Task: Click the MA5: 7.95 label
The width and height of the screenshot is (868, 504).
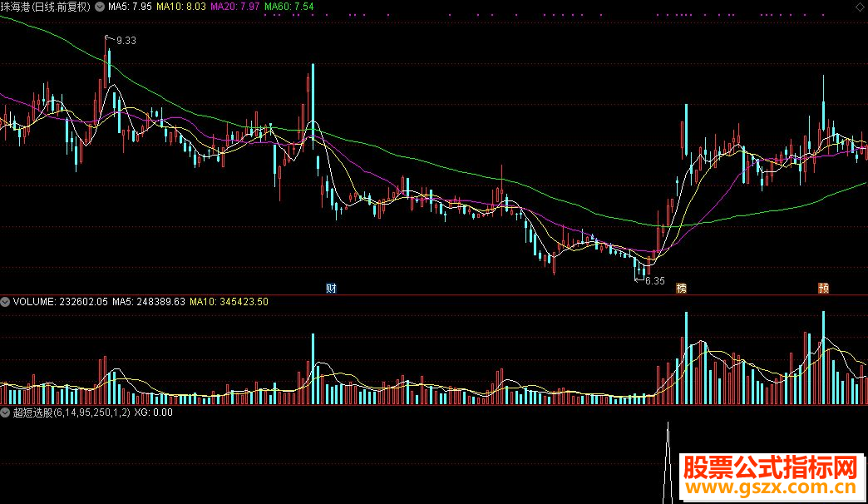Action: 130,7
